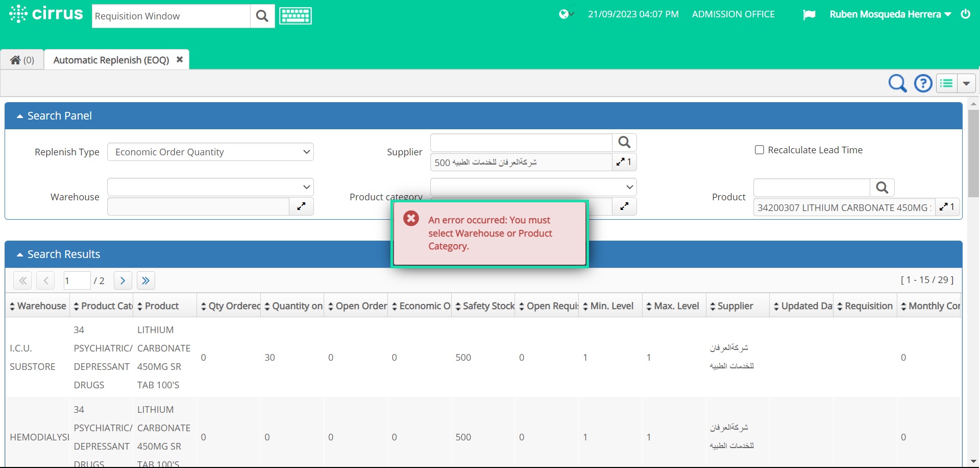Click the page number input field
This screenshot has height=468, width=980.
pyautogui.click(x=76, y=280)
